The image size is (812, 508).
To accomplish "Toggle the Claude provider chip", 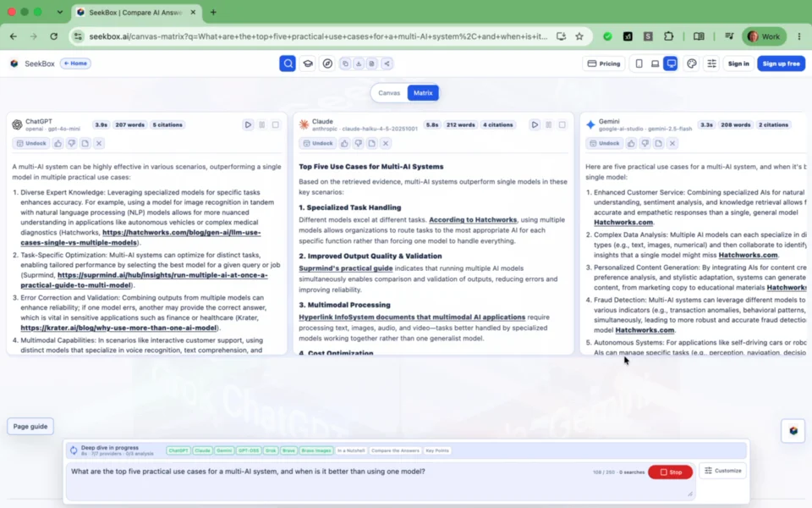I will pos(202,450).
